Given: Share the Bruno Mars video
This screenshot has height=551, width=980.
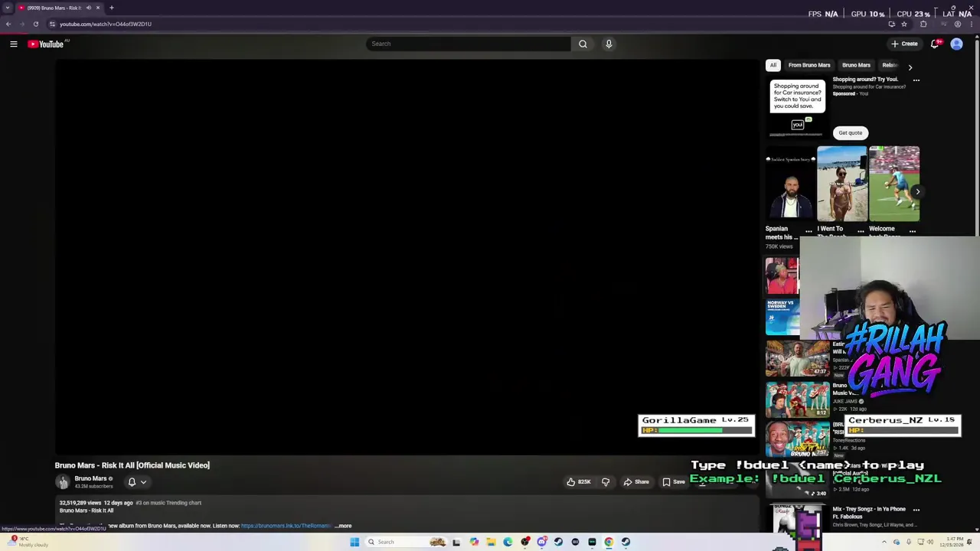Looking at the screenshot, I should [636, 482].
